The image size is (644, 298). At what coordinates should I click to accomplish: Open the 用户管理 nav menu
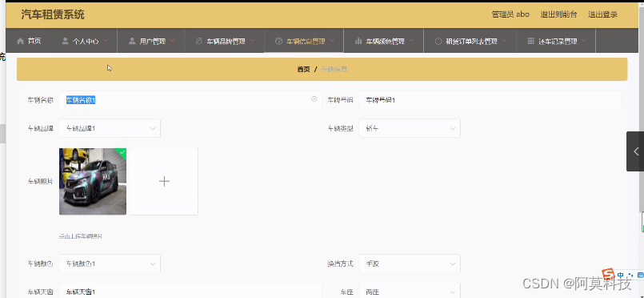pyautogui.click(x=150, y=41)
